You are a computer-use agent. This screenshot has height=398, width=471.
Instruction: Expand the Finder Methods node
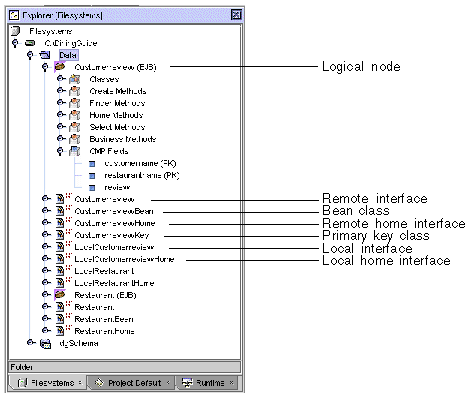pyautogui.click(x=61, y=103)
